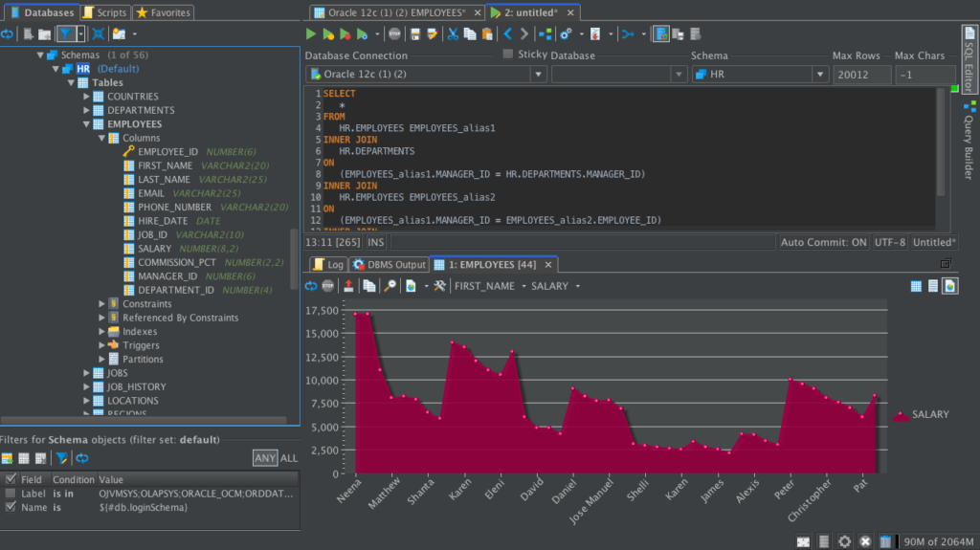Screen dimensions: 980x550
Task: Click the blue collapse-all arrows icon
Action: click(x=99, y=34)
